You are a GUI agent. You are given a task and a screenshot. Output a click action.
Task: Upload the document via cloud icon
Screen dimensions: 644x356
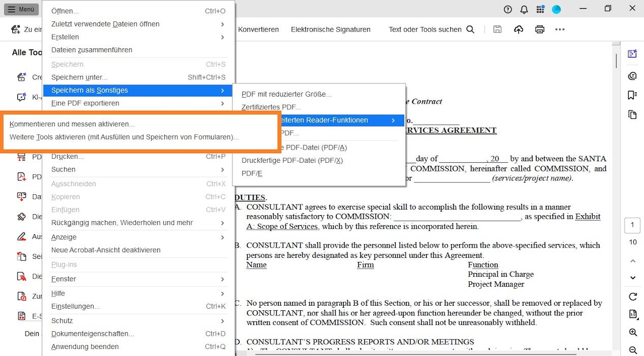point(518,29)
